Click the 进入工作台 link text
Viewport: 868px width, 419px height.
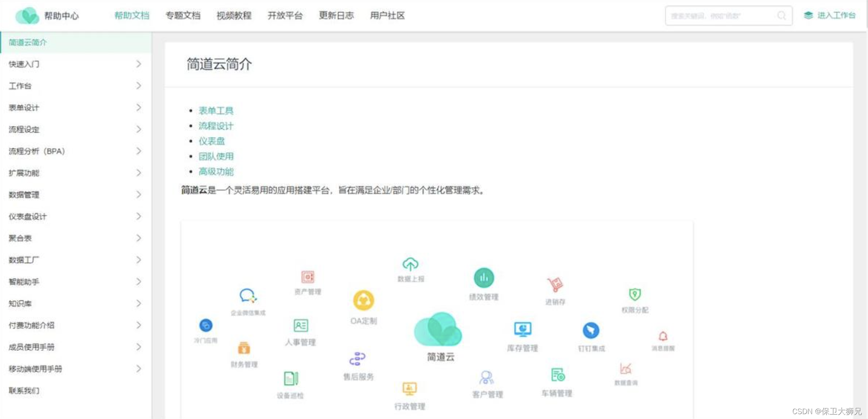pyautogui.click(x=836, y=15)
